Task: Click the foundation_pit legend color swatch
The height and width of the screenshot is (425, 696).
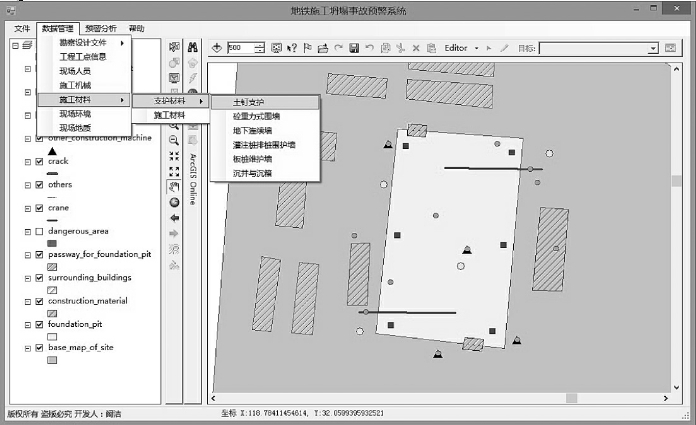Action: 52,337
